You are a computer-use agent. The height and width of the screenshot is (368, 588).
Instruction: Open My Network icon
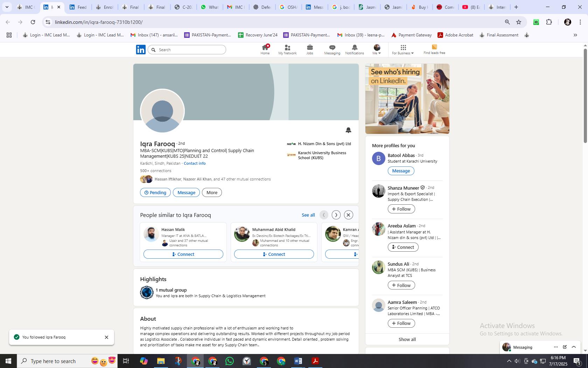coord(287,49)
